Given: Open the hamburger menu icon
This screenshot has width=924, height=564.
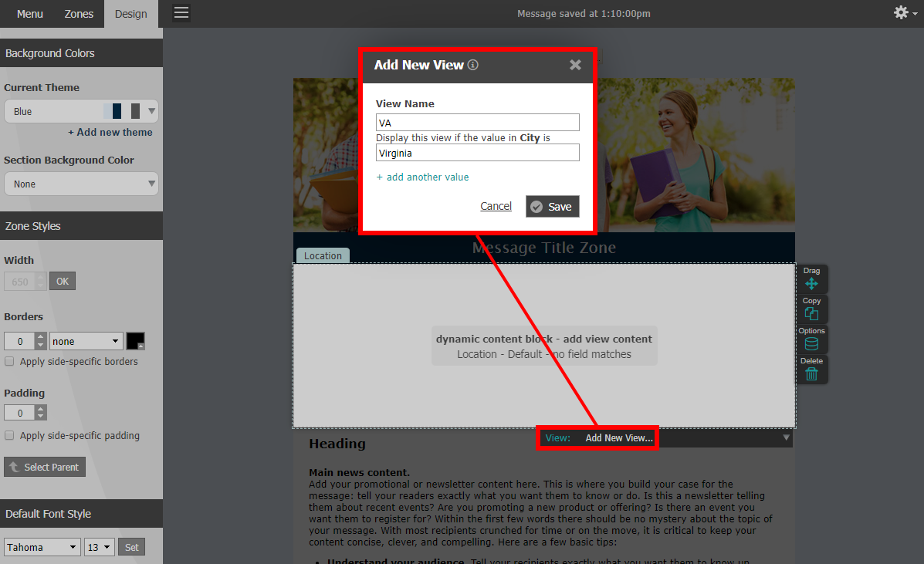Looking at the screenshot, I should (x=181, y=12).
